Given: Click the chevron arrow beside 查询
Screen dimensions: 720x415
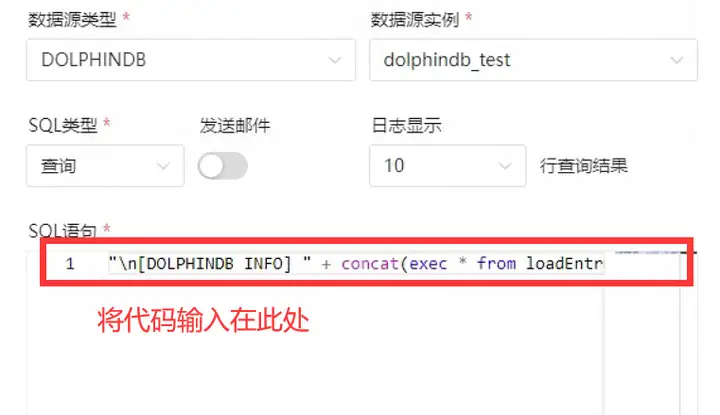Looking at the screenshot, I should click(163, 166).
